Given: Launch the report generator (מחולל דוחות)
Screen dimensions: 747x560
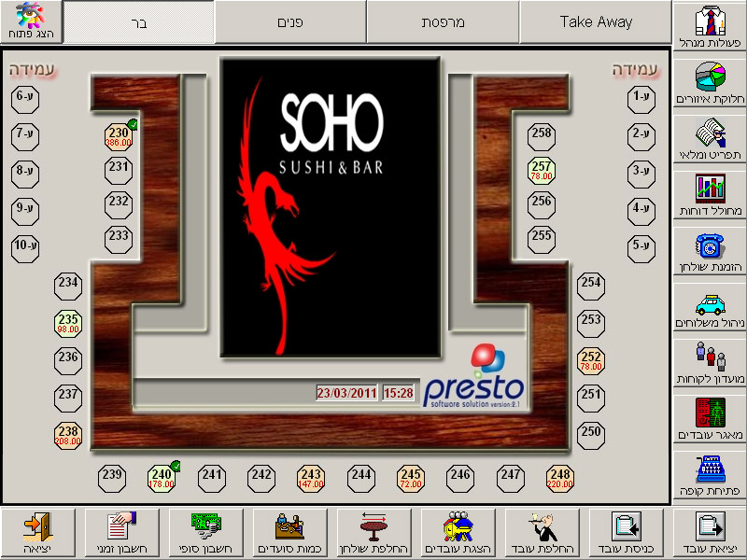Looking at the screenshot, I should (x=709, y=195).
